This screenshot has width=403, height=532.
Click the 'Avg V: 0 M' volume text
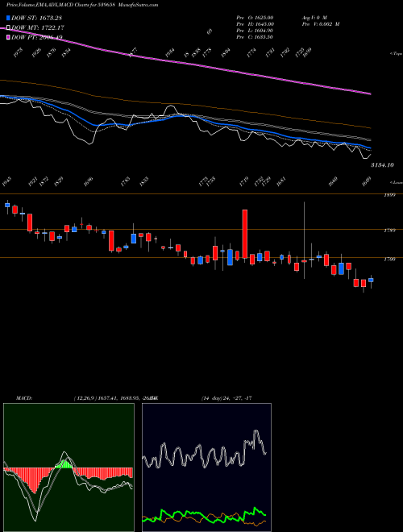tap(314, 17)
